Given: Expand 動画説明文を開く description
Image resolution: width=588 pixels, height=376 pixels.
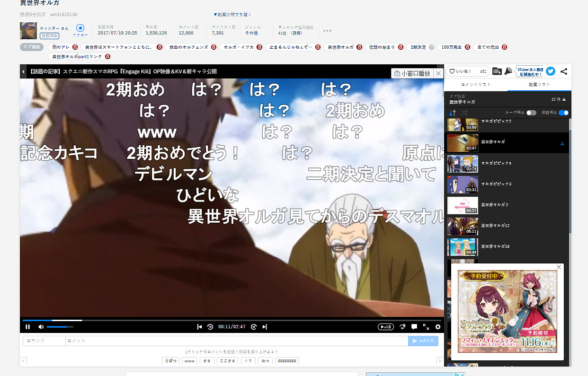Looking at the screenshot, I should [232, 15].
